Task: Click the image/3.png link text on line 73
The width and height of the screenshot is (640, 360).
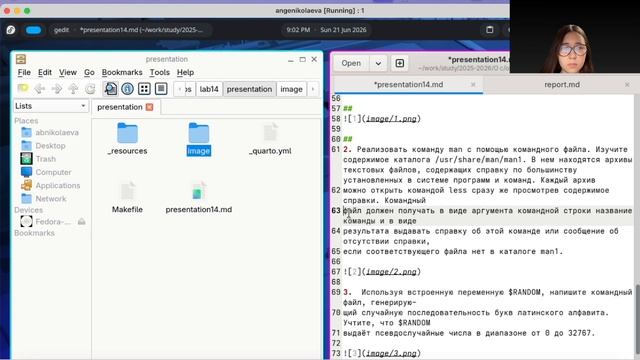Action: (391, 353)
